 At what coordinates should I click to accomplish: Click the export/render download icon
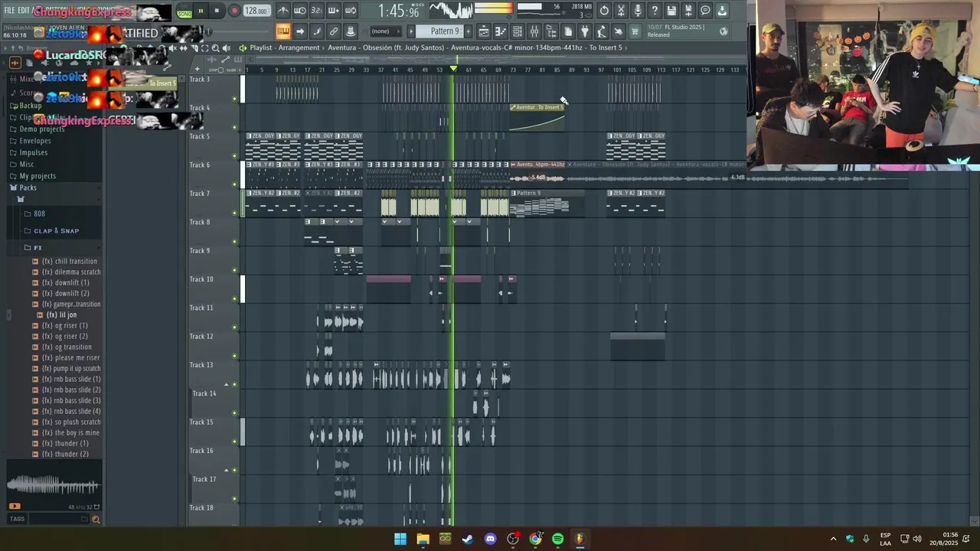pyautogui.click(x=722, y=11)
